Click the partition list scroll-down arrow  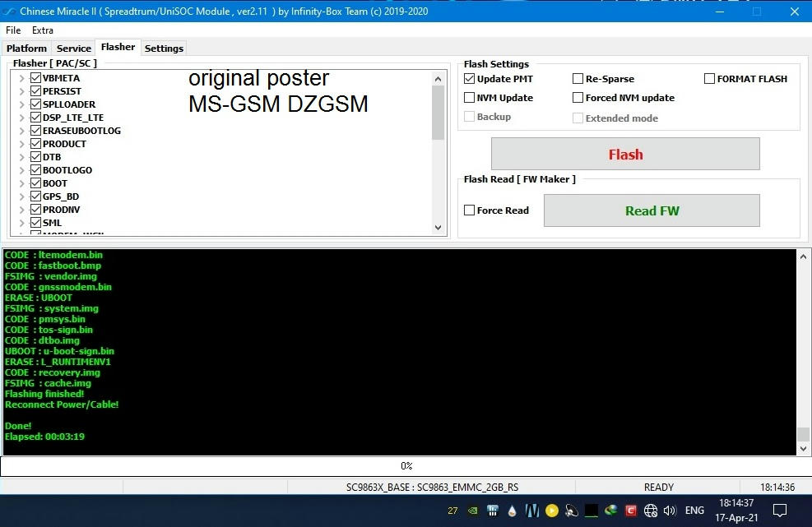[x=438, y=228]
